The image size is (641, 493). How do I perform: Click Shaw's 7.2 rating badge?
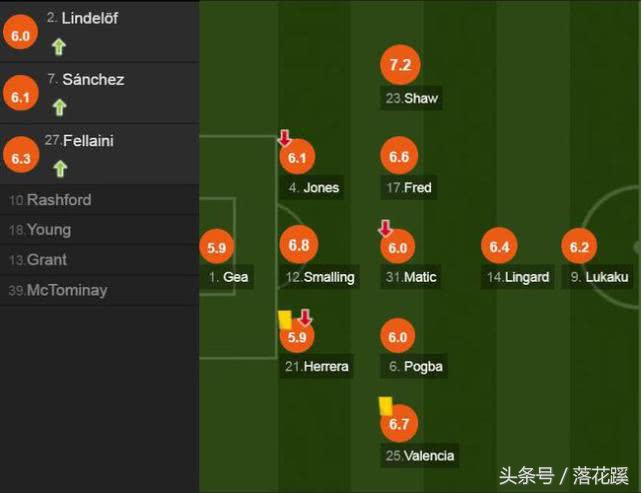click(399, 67)
